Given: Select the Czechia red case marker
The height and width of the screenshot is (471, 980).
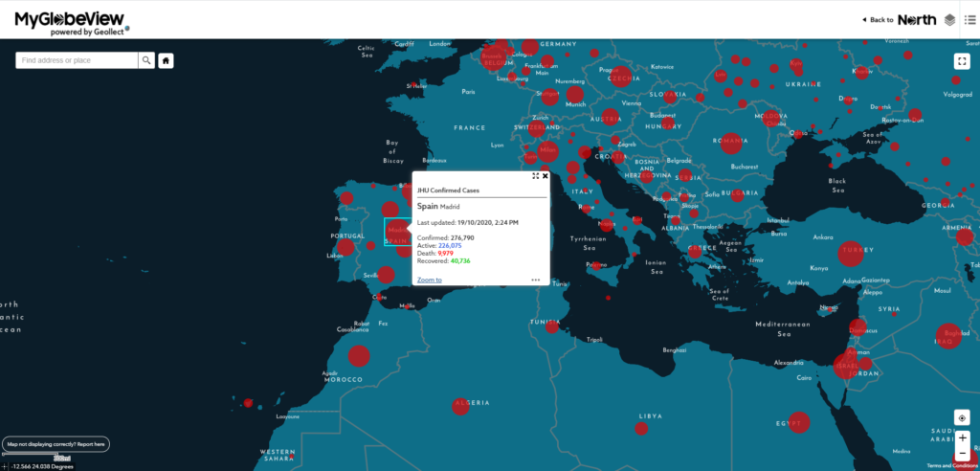Looking at the screenshot, I should (x=621, y=77).
